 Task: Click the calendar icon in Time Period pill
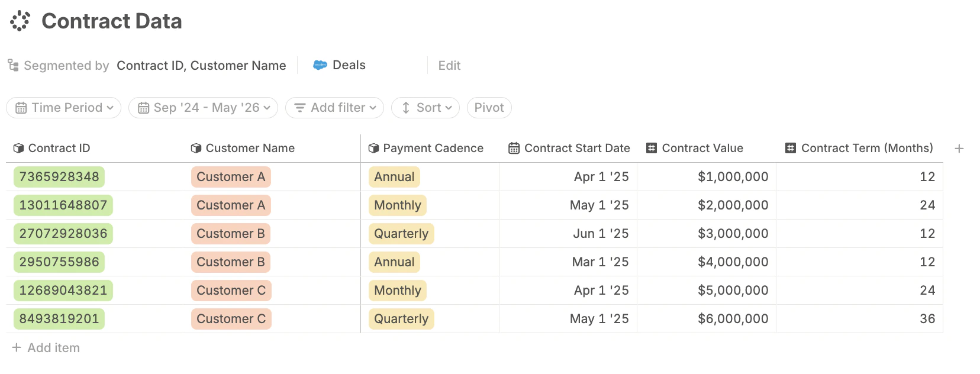click(21, 108)
